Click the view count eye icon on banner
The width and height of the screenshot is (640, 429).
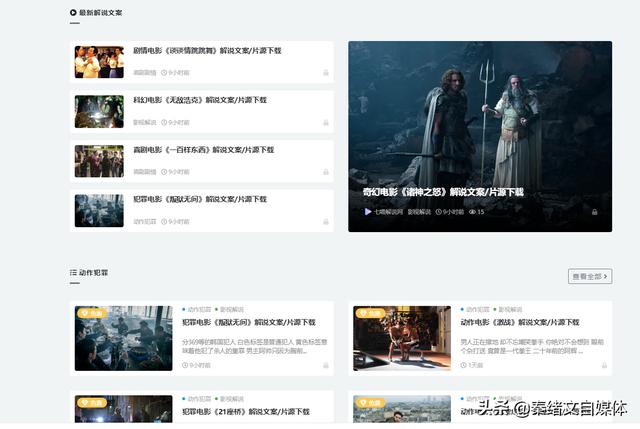[473, 212]
